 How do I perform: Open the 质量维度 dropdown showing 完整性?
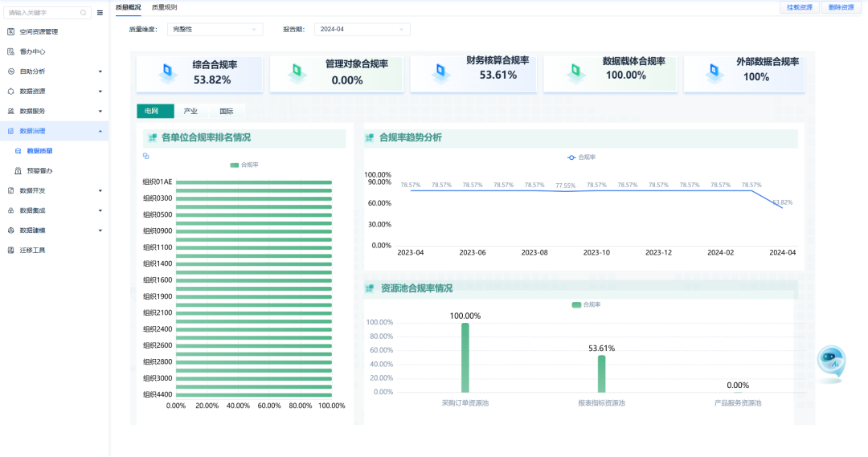click(215, 30)
